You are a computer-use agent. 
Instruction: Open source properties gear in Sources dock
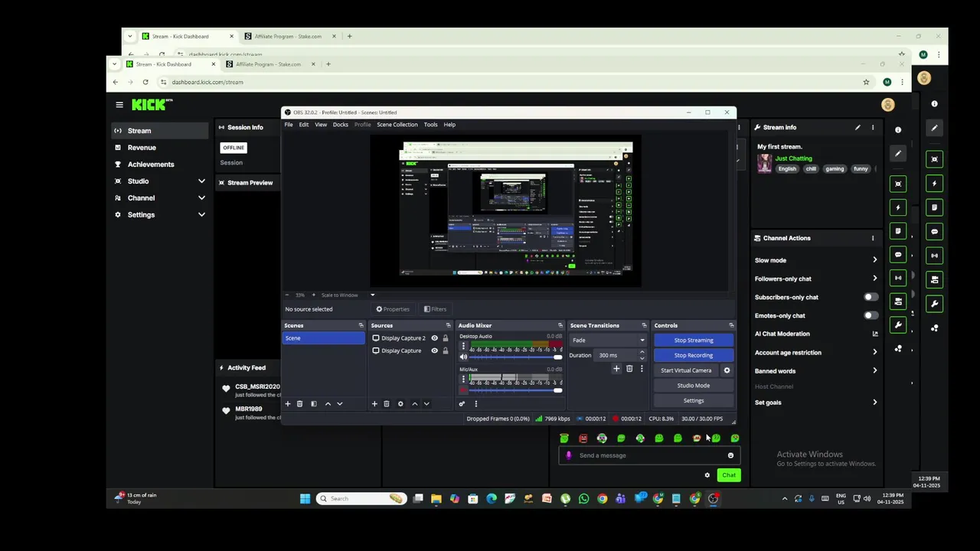[400, 404]
